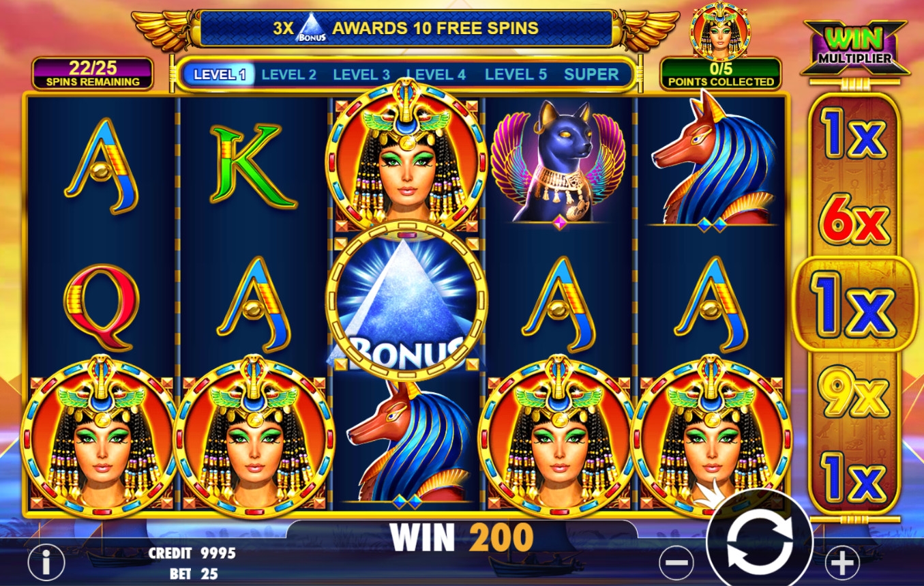Select the Level 3 tab
The image size is (924, 586).
tap(361, 74)
